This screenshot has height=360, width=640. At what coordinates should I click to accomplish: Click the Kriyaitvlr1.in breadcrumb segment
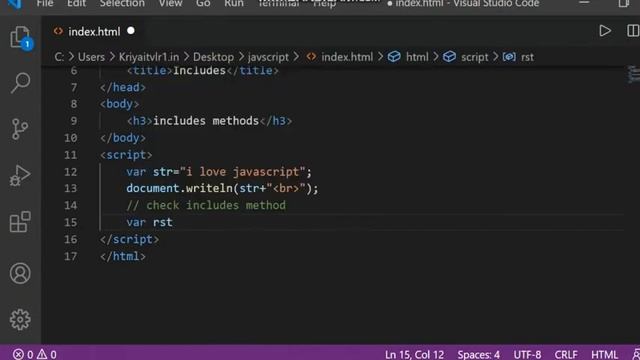tap(149, 57)
